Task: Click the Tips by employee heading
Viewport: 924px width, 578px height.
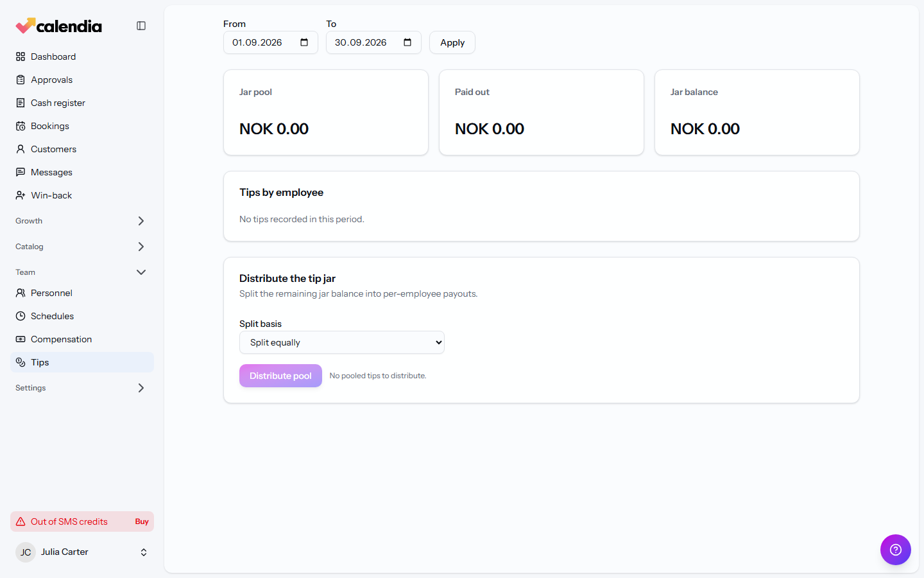Action: 281,193
